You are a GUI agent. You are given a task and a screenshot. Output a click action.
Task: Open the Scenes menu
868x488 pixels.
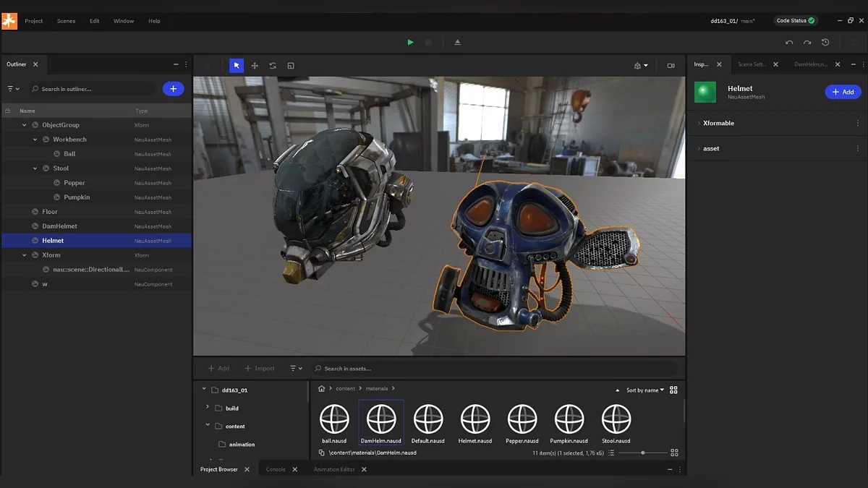tap(66, 21)
